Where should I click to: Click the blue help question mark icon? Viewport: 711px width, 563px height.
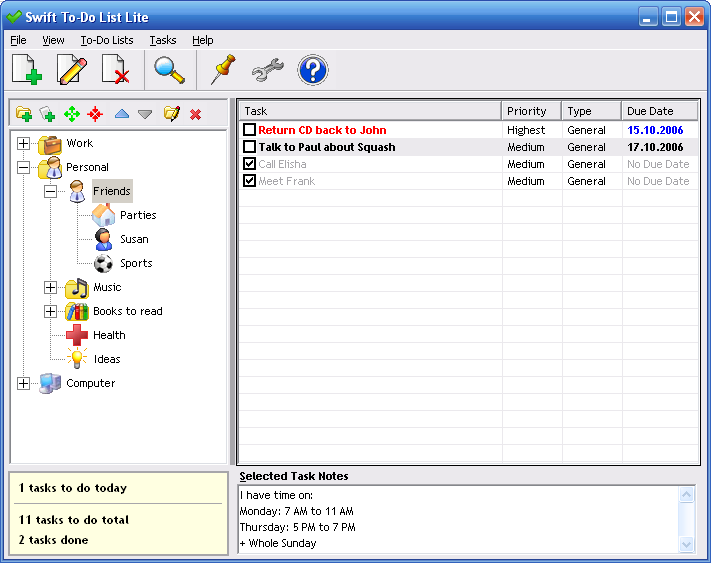(313, 71)
